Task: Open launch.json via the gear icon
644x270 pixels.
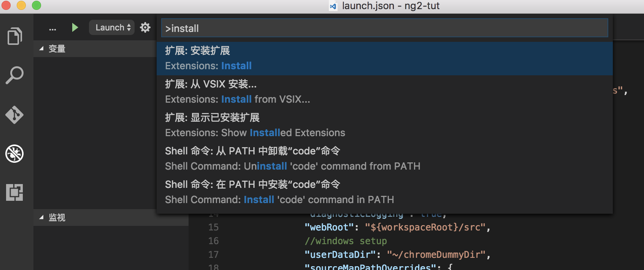Action: point(145,27)
